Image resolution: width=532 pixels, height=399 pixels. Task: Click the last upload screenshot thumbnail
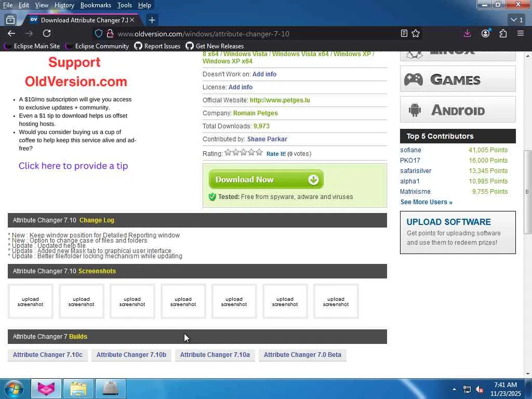[336, 301]
